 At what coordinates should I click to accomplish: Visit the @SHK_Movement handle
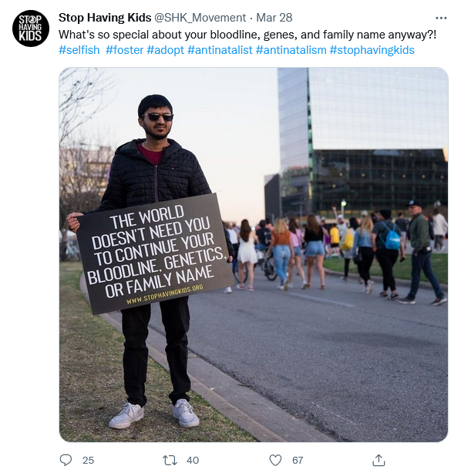(x=200, y=18)
